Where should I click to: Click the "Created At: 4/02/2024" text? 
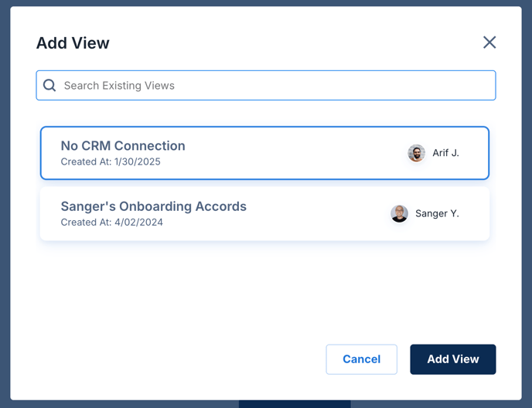click(111, 222)
